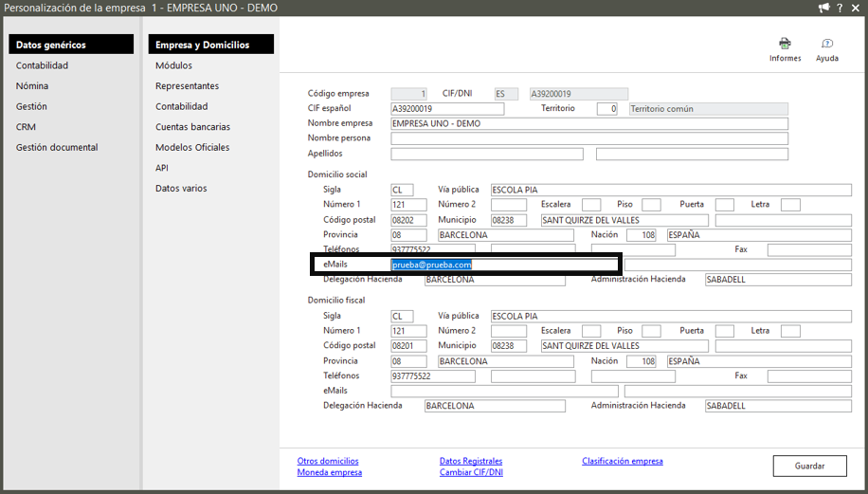Image resolution: width=868 pixels, height=494 pixels.
Task: Open the CRM section
Action: pyautogui.click(x=26, y=127)
